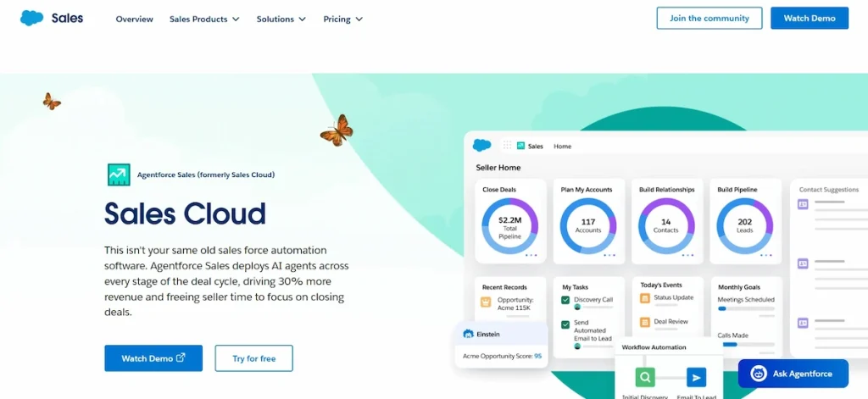Click the Deal Review calendar icon
Image resolution: width=868 pixels, height=399 pixels.
645,322
